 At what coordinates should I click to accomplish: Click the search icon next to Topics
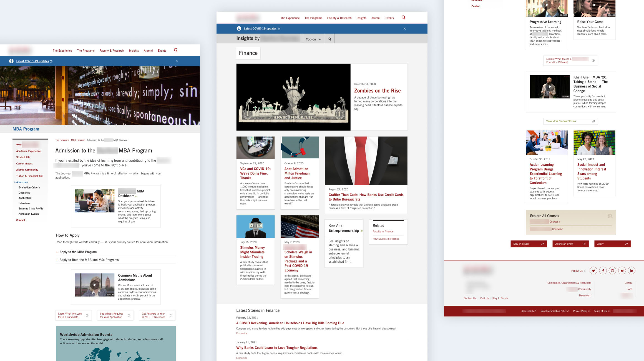click(x=329, y=39)
